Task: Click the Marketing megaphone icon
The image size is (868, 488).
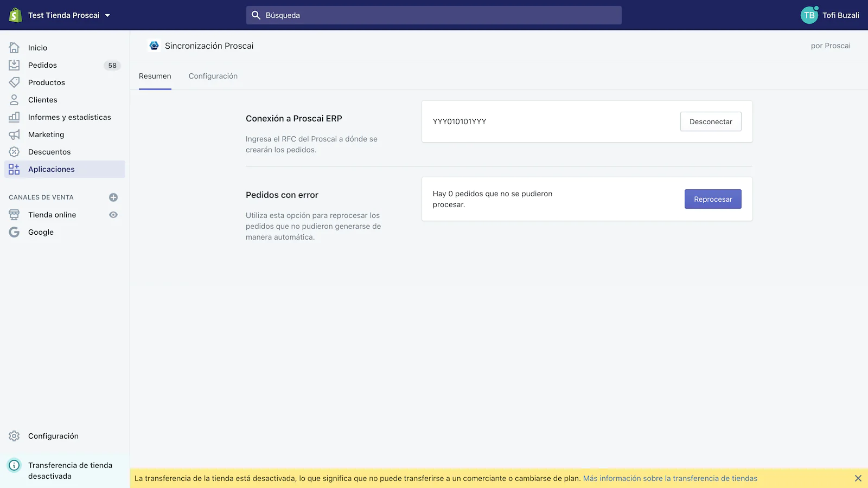Action: pyautogui.click(x=14, y=134)
